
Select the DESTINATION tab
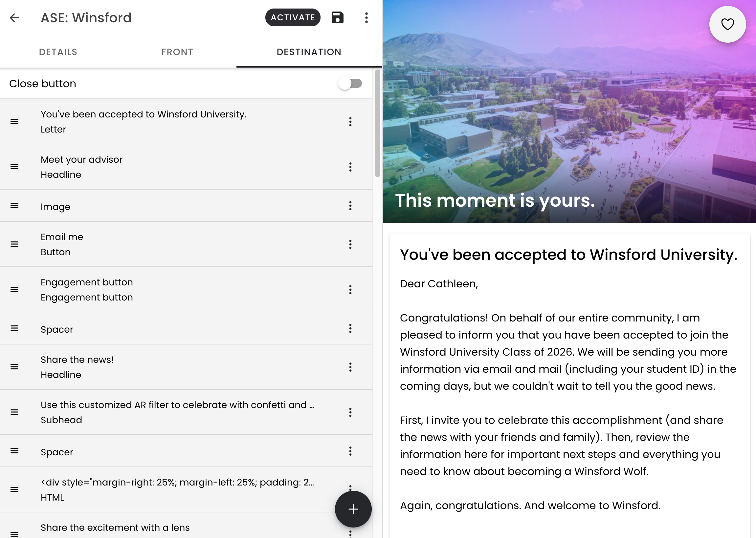click(309, 52)
